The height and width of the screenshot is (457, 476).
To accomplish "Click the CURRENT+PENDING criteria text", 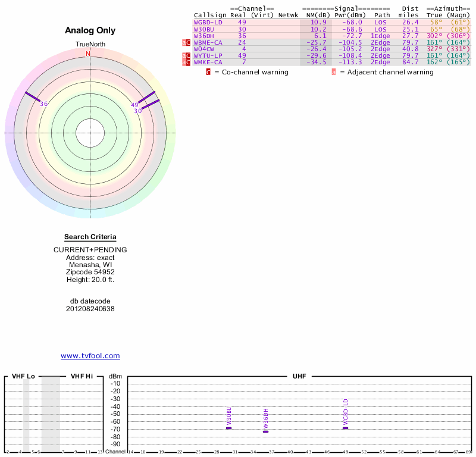I will click(x=90, y=250).
